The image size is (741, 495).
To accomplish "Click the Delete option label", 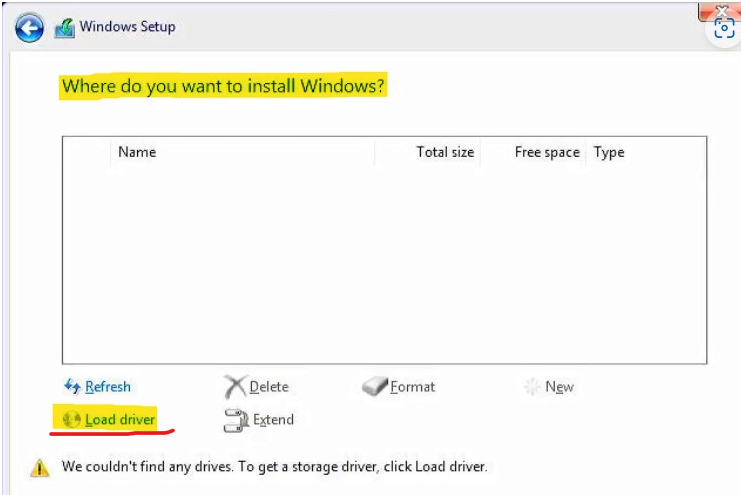I will click(x=269, y=387).
